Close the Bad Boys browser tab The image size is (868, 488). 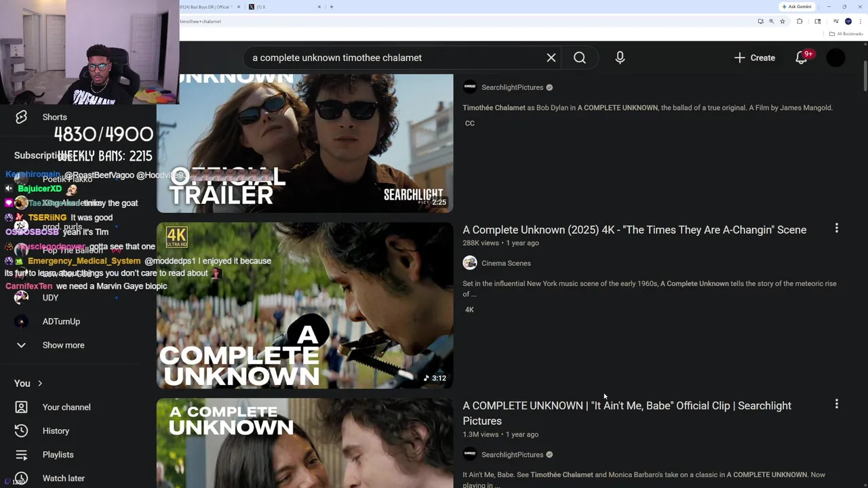pyautogui.click(x=239, y=7)
